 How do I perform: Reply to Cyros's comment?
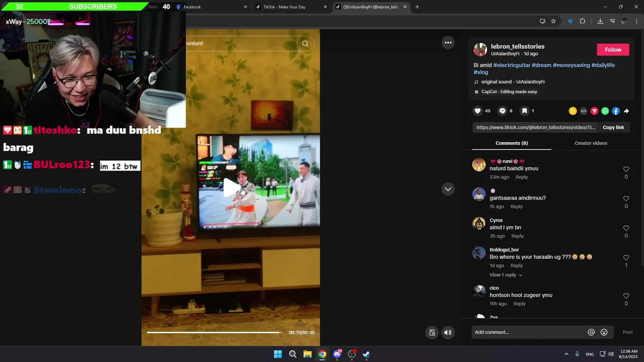[x=518, y=236]
